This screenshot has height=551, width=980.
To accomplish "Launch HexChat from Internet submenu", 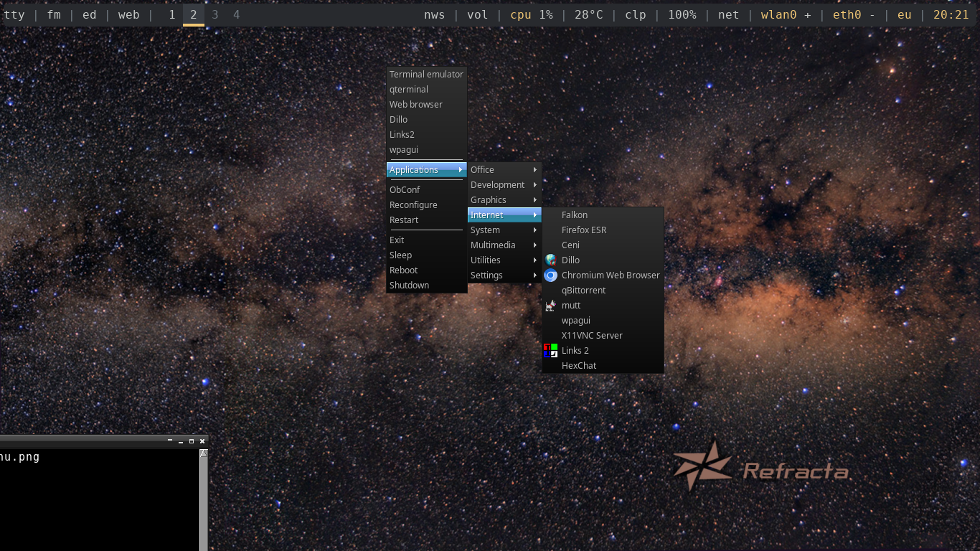I will [603, 365].
